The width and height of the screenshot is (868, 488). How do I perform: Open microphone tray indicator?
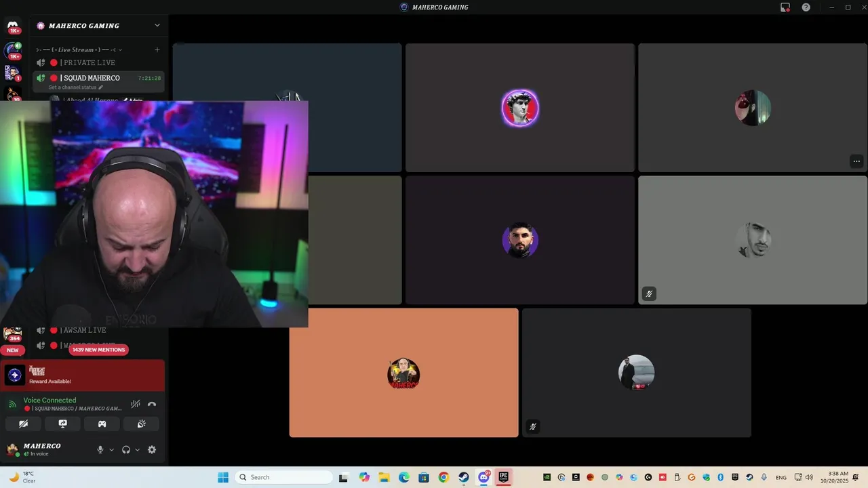point(764,477)
